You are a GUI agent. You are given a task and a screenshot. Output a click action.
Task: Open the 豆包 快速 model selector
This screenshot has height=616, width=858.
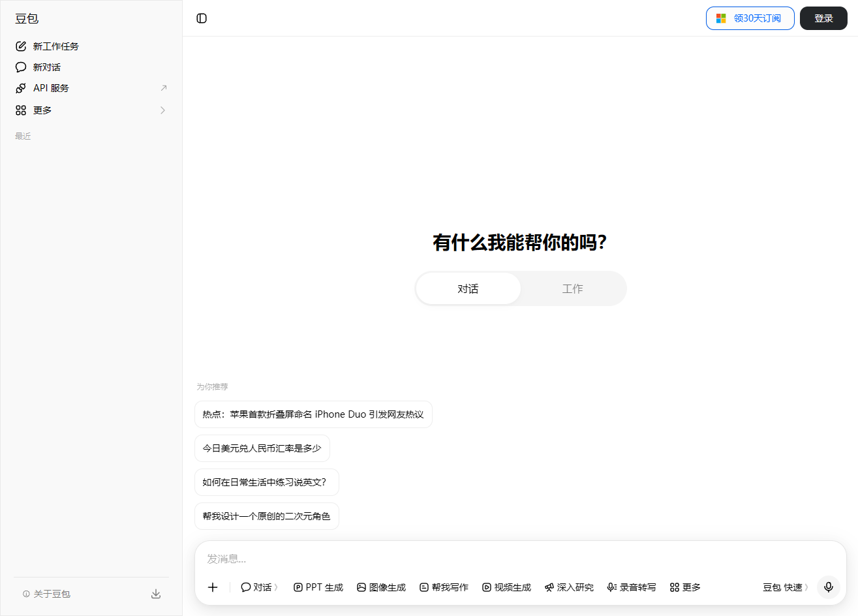[x=786, y=587]
